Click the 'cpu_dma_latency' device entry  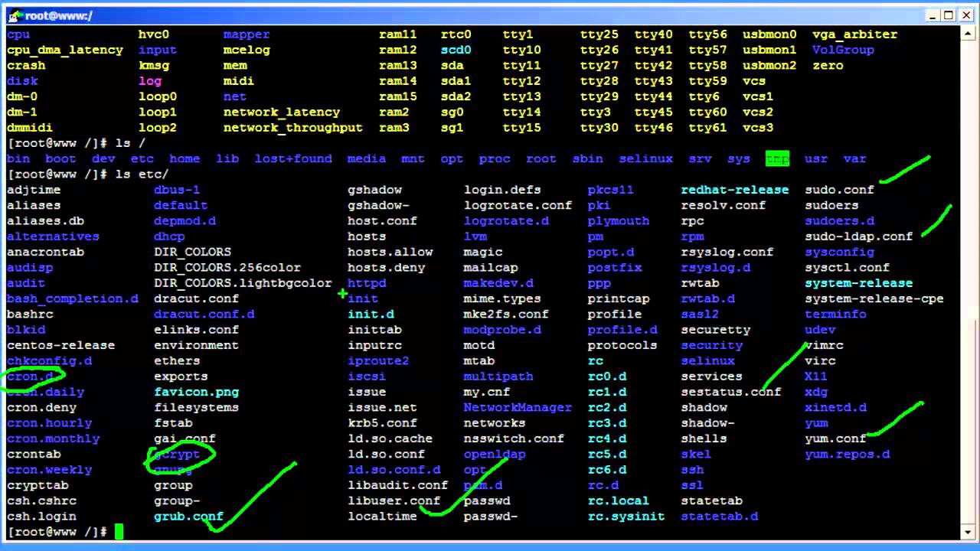tap(65, 50)
